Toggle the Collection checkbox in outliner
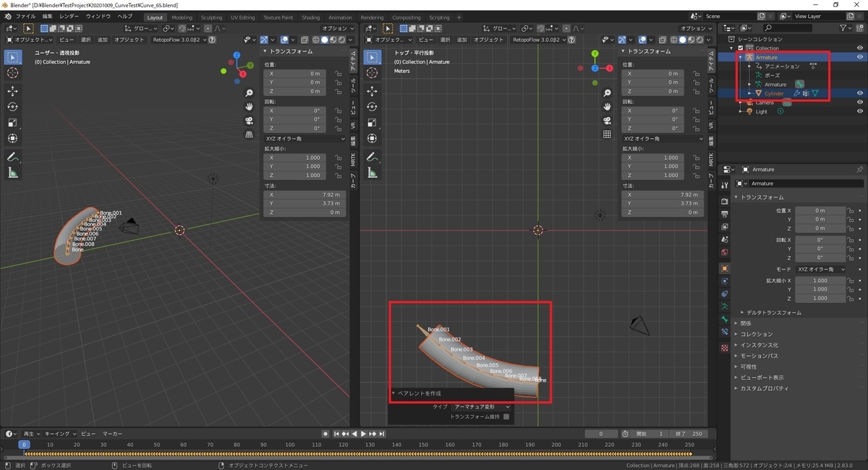The width and height of the screenshot is (868, 470). [740, 48]
